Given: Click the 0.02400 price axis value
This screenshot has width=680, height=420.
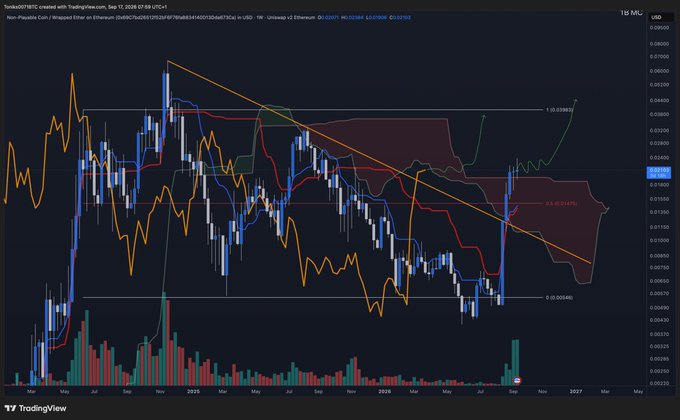Looking at the screenshot, I should pyautogui.click(x=659, y=158).
